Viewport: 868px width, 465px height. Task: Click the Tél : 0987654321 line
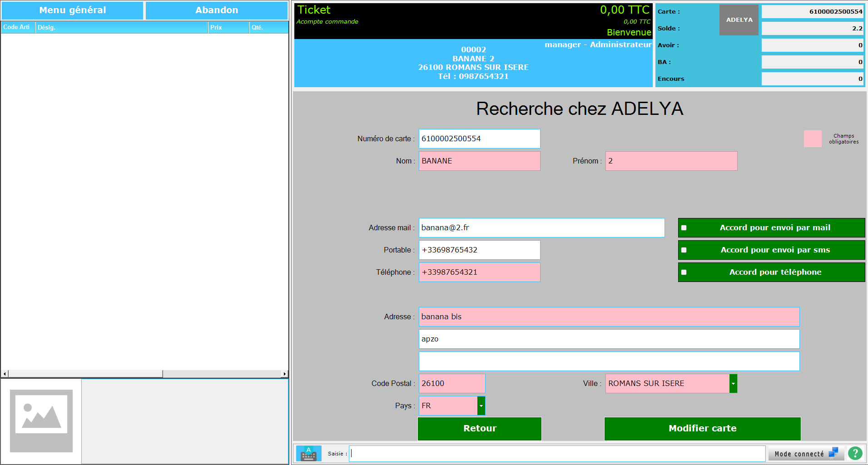coord(473,76)
